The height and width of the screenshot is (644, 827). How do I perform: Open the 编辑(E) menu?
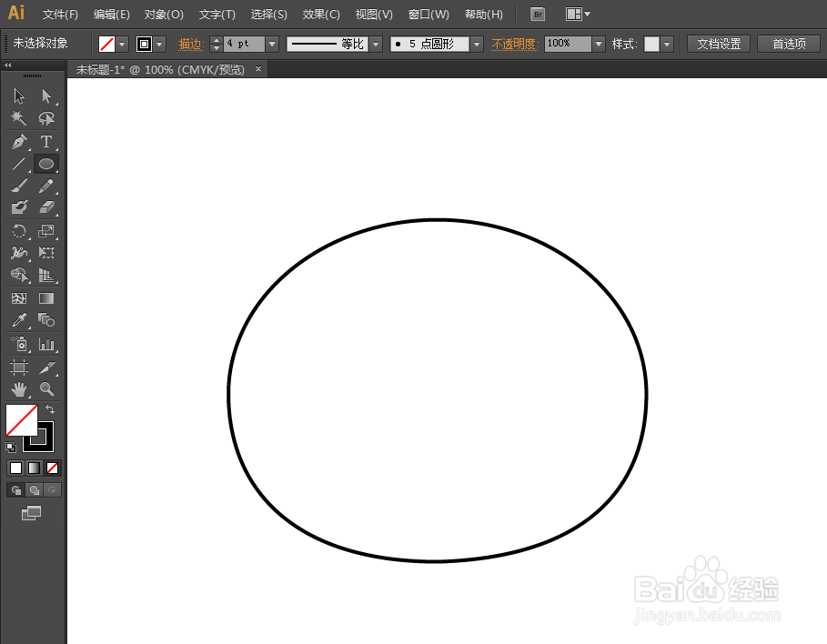pyautogui.click(x=111, y=15)
